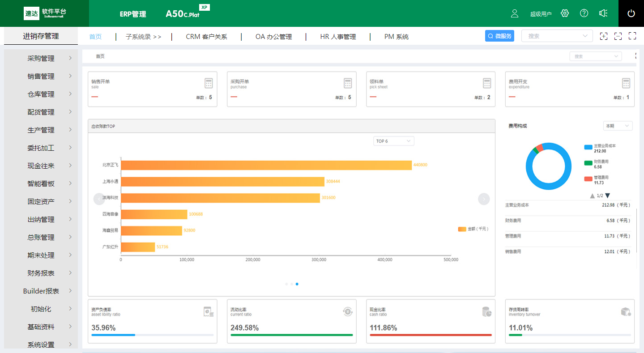Click the right carousel arrow button
Viewport: 644px width, 353px height.
[484, 199]
